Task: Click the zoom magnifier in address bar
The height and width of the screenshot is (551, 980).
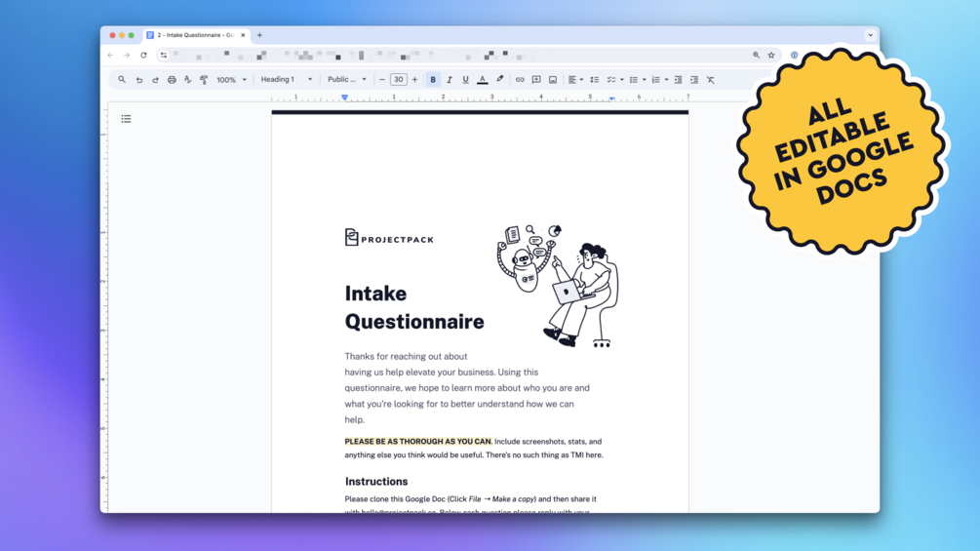Action: (x=757, y=55)
